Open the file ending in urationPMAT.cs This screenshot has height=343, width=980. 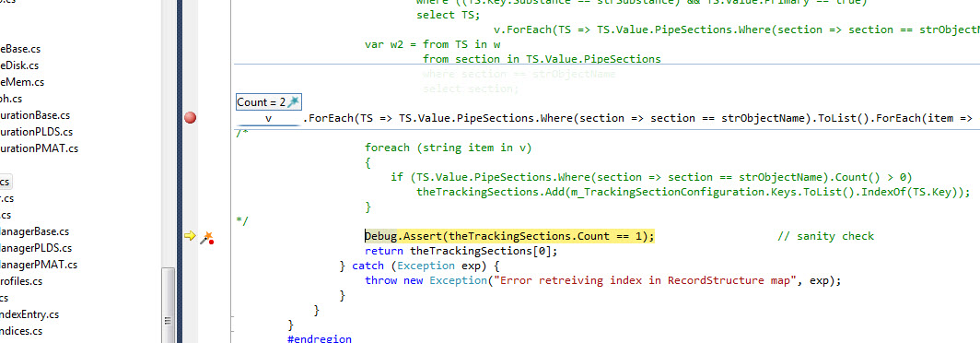coord(39,148)
